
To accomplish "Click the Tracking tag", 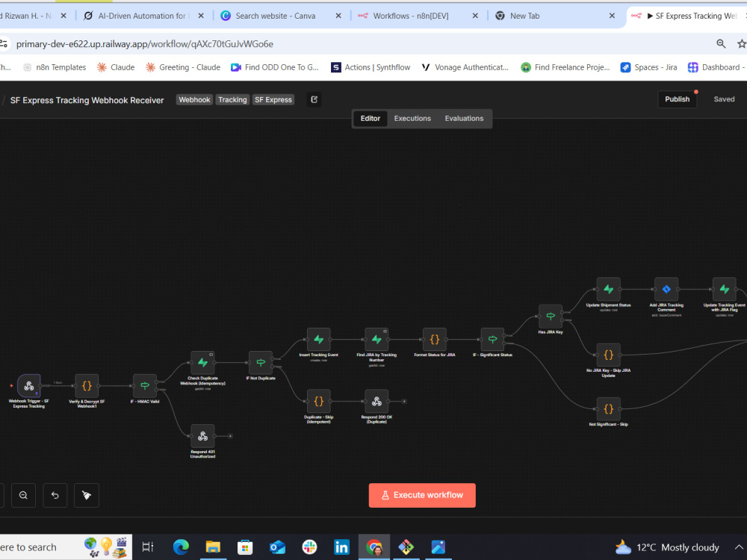I will tap(232, 99).
